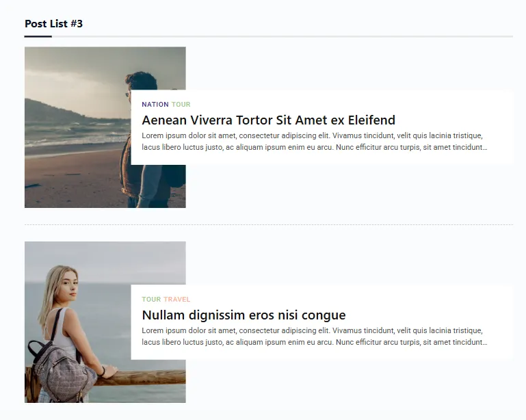Viewport: 526px width, 420px height.
Task: Click the 'Post List #3' heading
Action: [53, 23]
